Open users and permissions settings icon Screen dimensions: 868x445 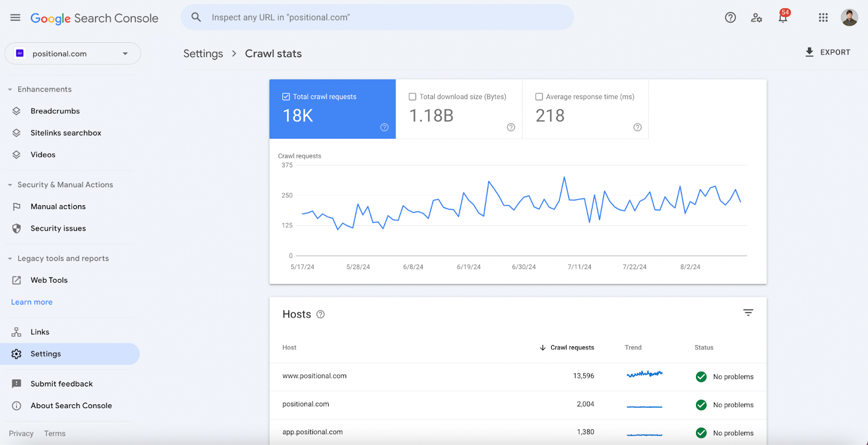[x=757, y=18]
